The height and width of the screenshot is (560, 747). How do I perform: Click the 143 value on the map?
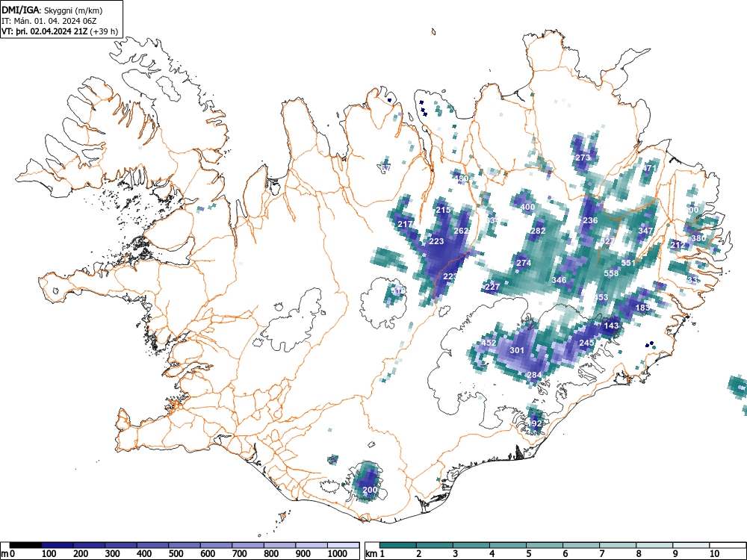[x=611, y=326]
